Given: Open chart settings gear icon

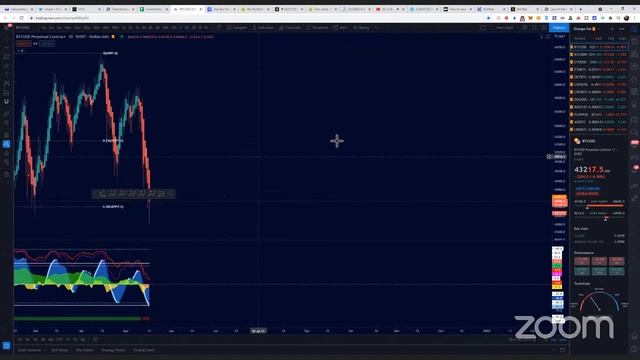Looking at the screenshot, I should 525,27.
